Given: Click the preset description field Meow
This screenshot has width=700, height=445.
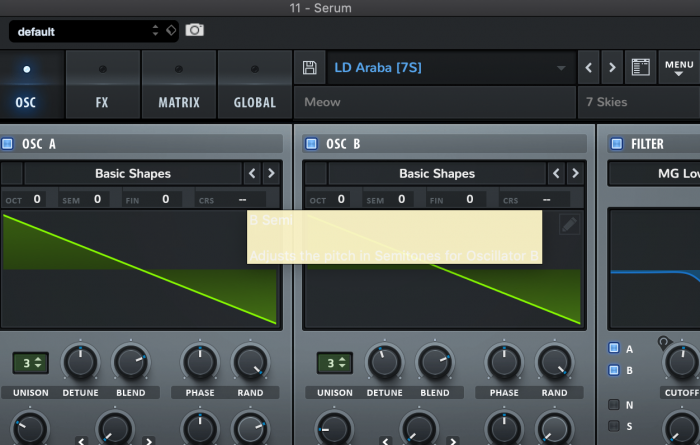Looking at the screenshot, I should [x=435, y=102].
